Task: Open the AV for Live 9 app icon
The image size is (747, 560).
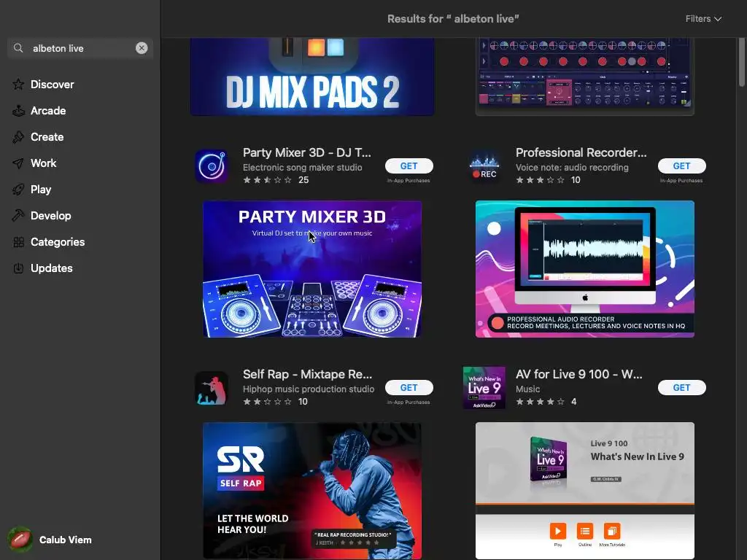Action: click(484, 388)
